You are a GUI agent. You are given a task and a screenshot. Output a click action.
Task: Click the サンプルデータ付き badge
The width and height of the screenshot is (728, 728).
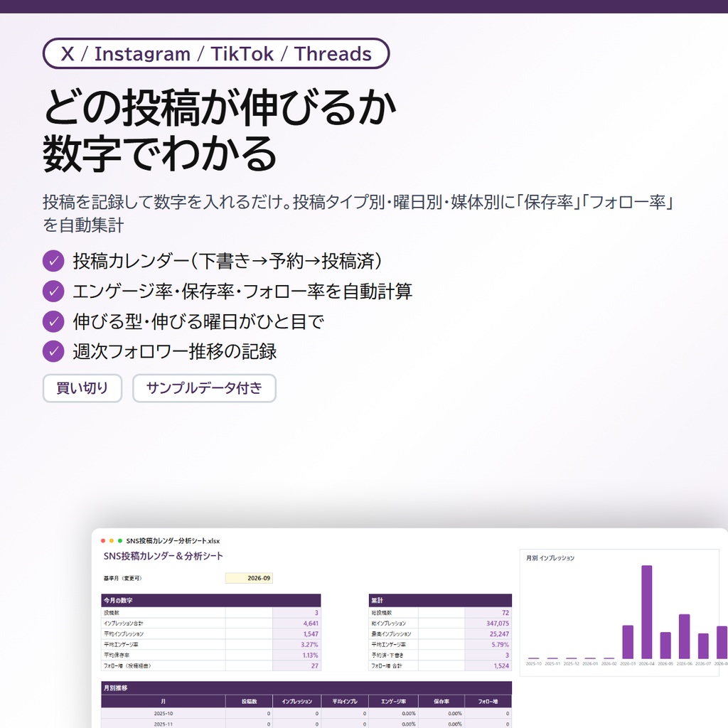coord(204,388)
